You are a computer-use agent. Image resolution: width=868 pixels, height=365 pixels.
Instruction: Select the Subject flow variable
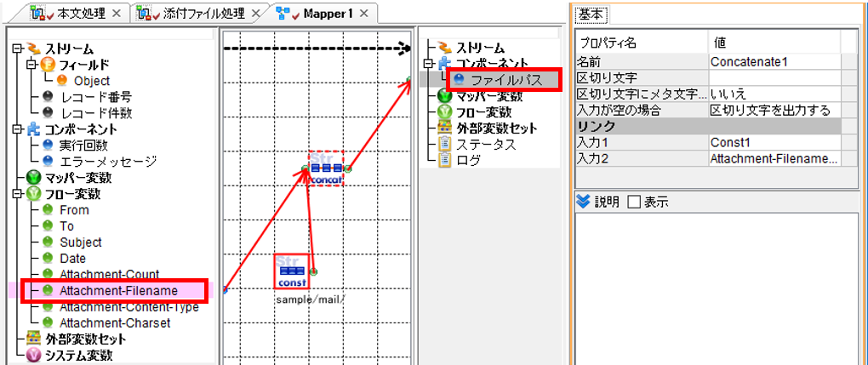(x=81, y=242)
